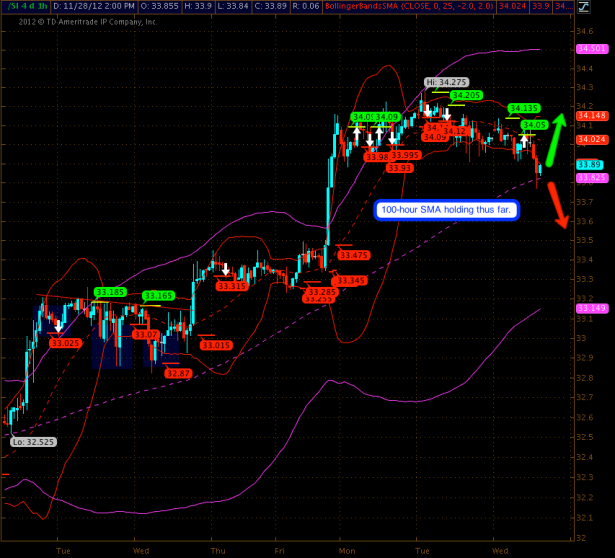The height and width of the screenshot is (558, 615).
Task: Click the 32.87 red price bubble
Action: 178,373
